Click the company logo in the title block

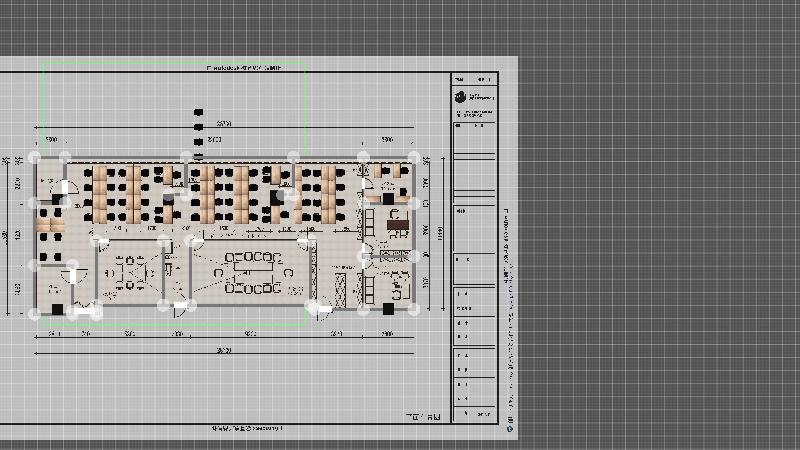point(460,97)
